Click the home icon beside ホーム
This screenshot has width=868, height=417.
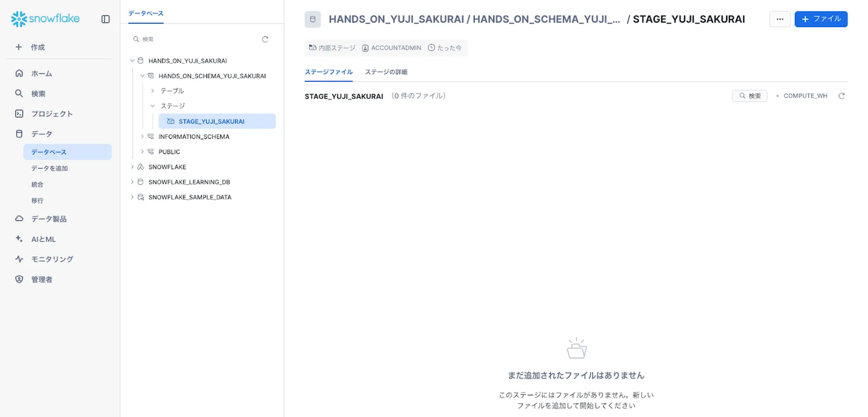19,73
